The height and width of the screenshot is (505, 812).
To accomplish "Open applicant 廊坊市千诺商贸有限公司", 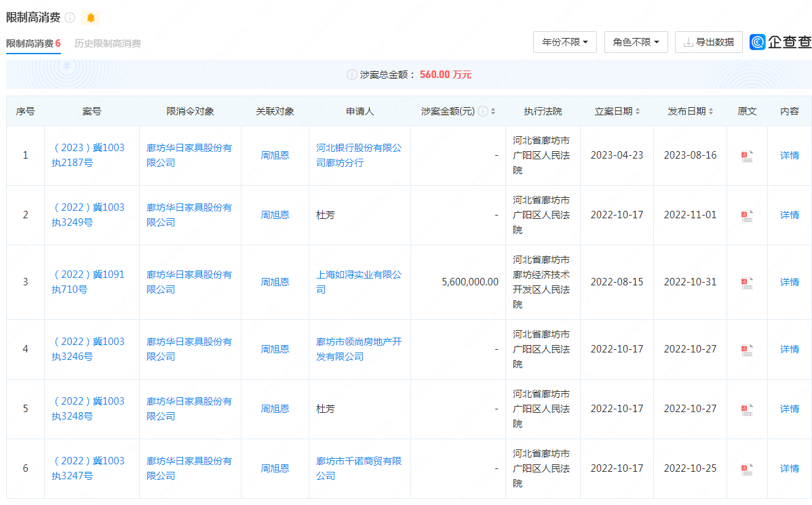I will tap(359, 468).
